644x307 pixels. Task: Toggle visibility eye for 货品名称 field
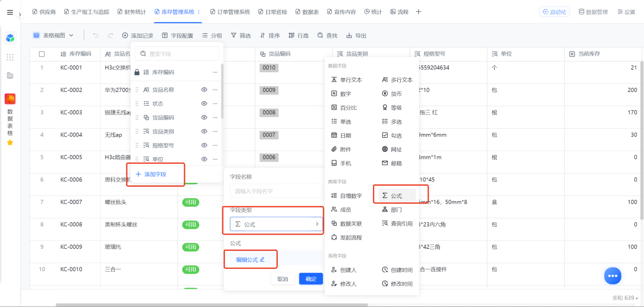click(x=204, y=90)
